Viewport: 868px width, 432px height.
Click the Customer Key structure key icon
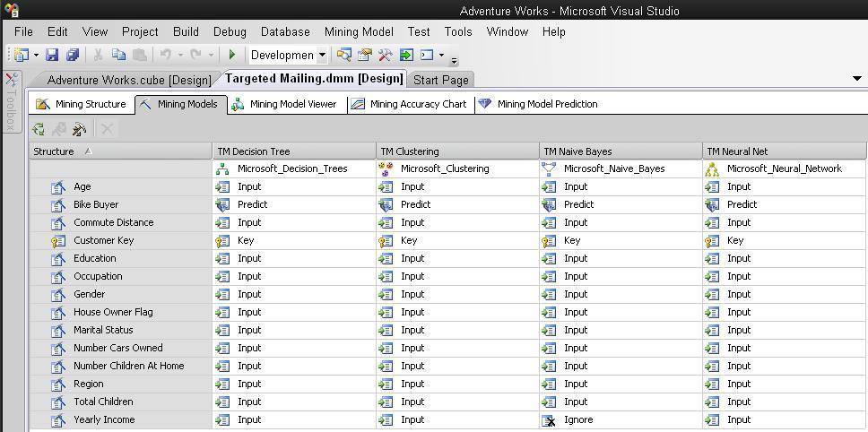[58, 241]
